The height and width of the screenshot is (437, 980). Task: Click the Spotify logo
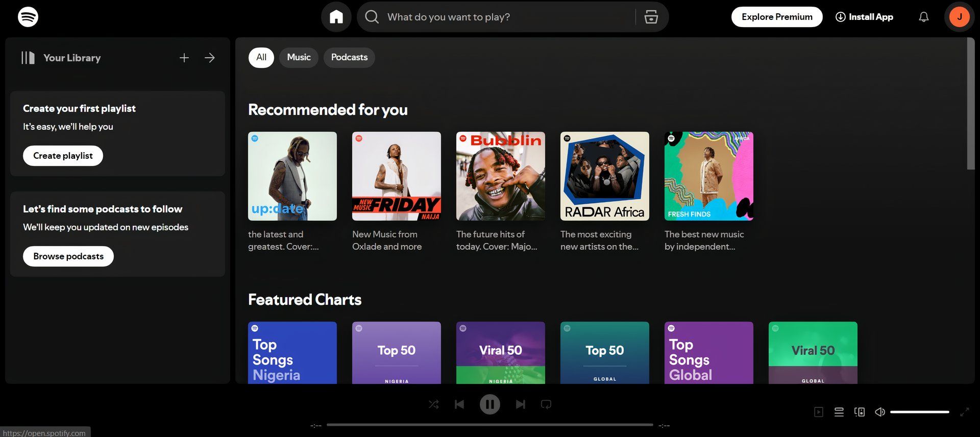[28, 17]
